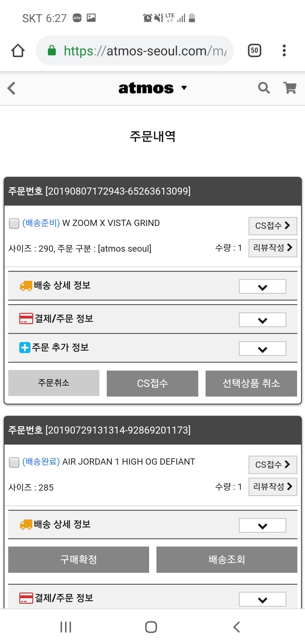Screen dimensions: 305x644
Task: Expand the 주문 추가 정보 section
Action: coord(262,349)
